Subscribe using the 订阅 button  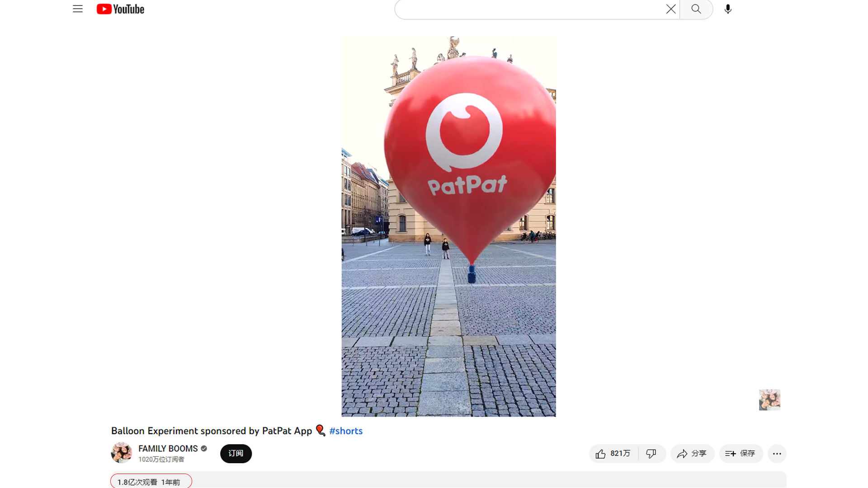(x=236, y=454)
